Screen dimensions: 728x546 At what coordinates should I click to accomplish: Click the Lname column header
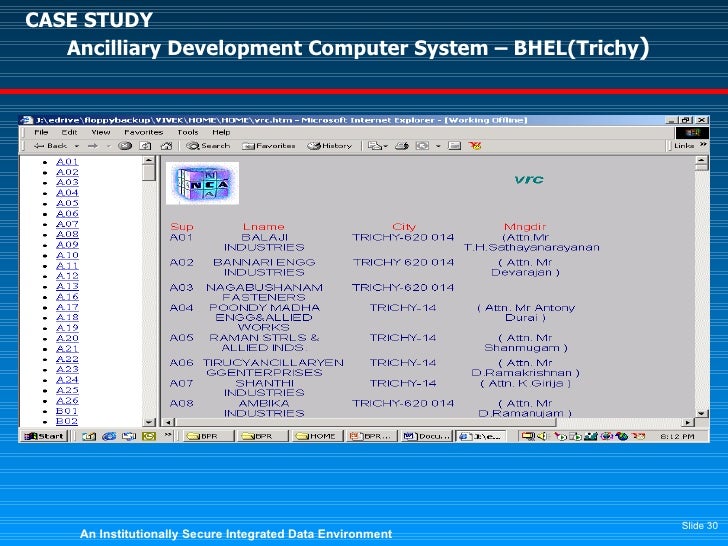point(263,227)
